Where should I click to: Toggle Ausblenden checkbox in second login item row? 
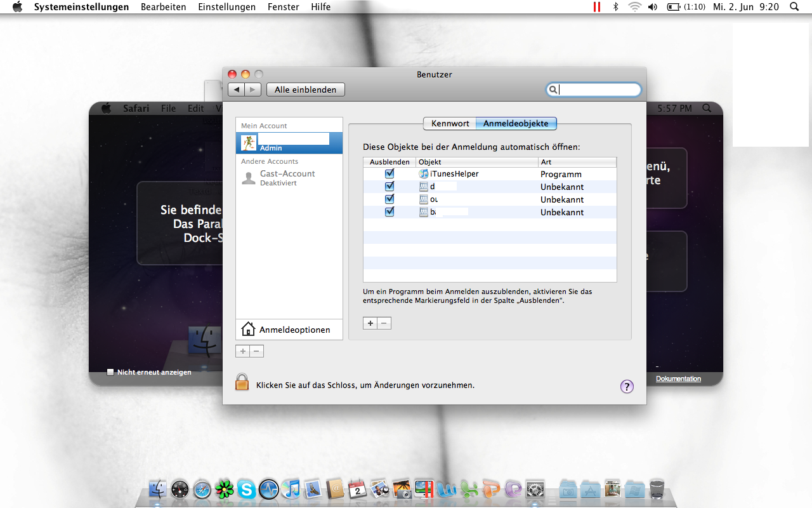pos(390,186)
